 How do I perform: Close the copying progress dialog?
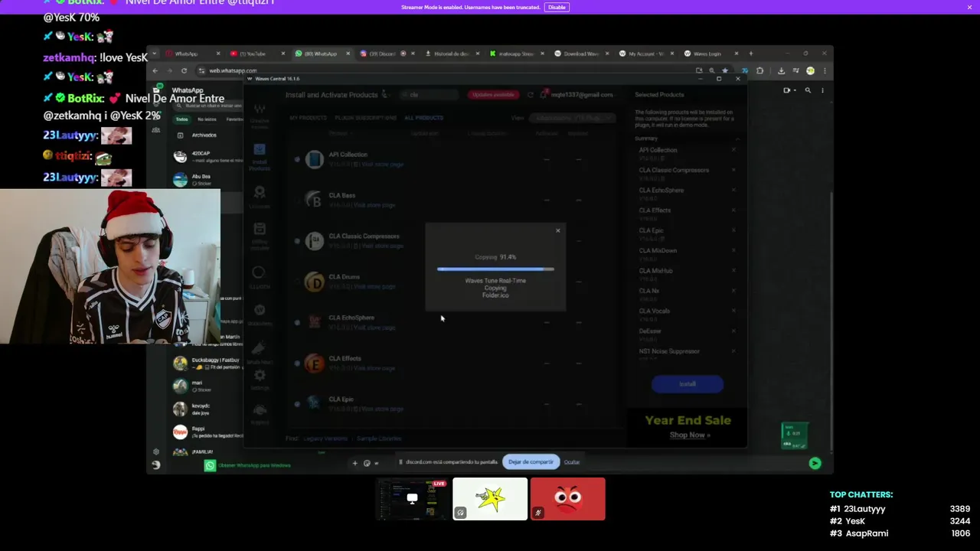click(557, 230)
